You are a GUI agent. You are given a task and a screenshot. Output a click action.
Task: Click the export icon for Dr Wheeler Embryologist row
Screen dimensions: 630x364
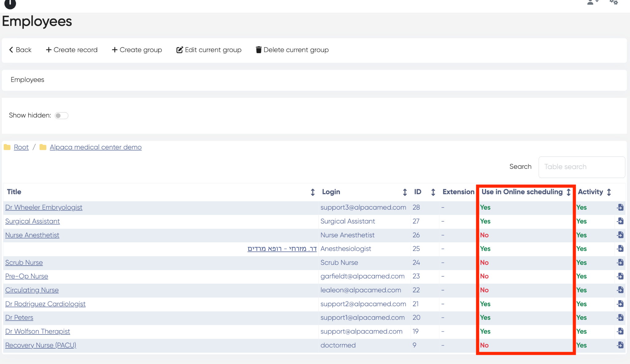coord(620,207)
